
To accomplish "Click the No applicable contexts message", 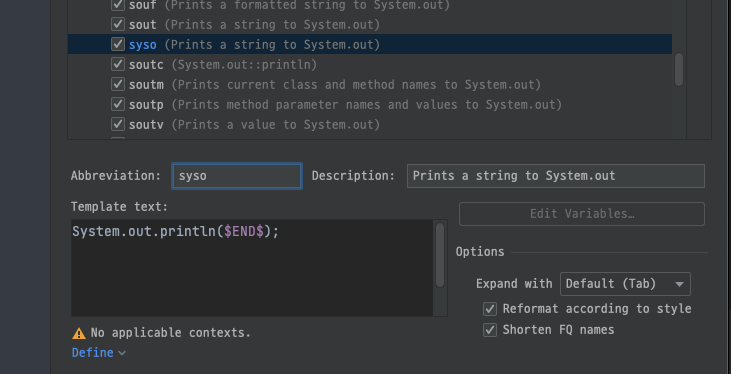I will pos(171,332).
